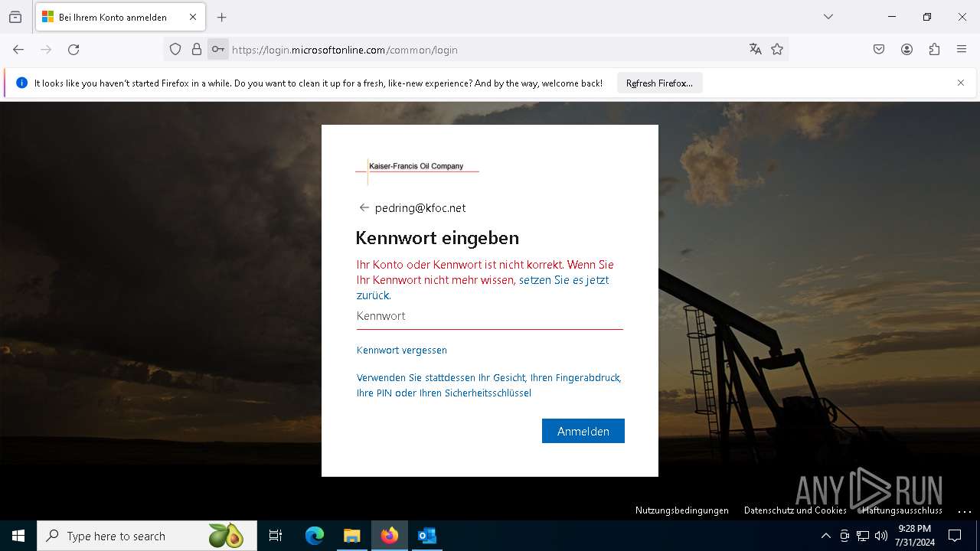Screen dimensions: 980x551
Task: Go forward using the forward arrow
Action: point(46,50)
